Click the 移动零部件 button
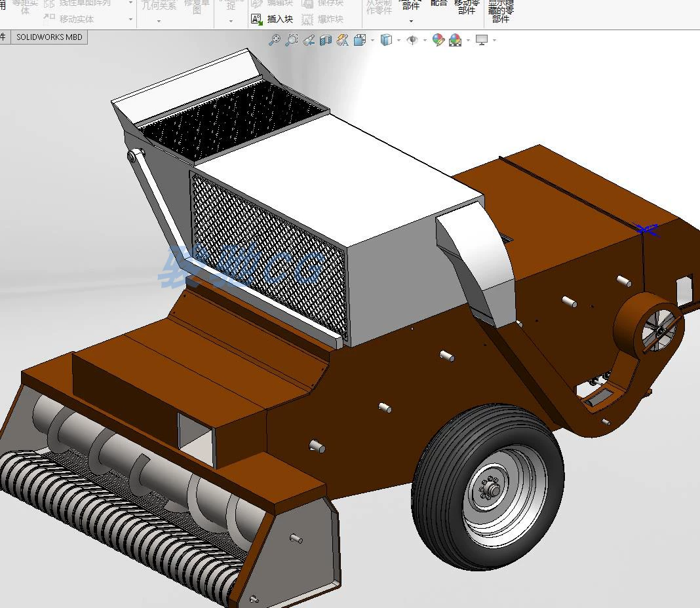700x608 pixels. click(467, 7)
